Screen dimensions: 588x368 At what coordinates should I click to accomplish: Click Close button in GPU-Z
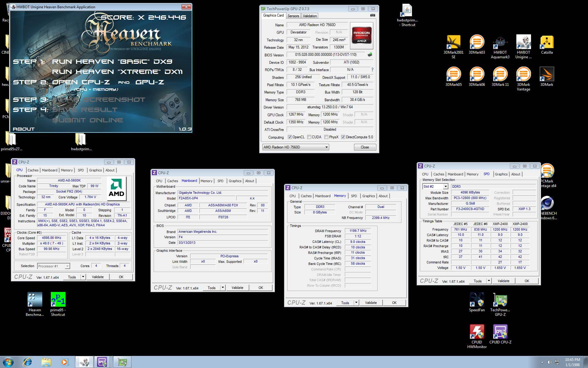[x=365, y=147]
